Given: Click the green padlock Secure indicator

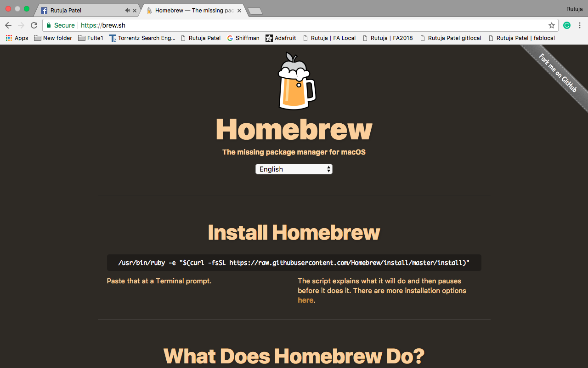Looking at the screenshot, I should [60, 25].
